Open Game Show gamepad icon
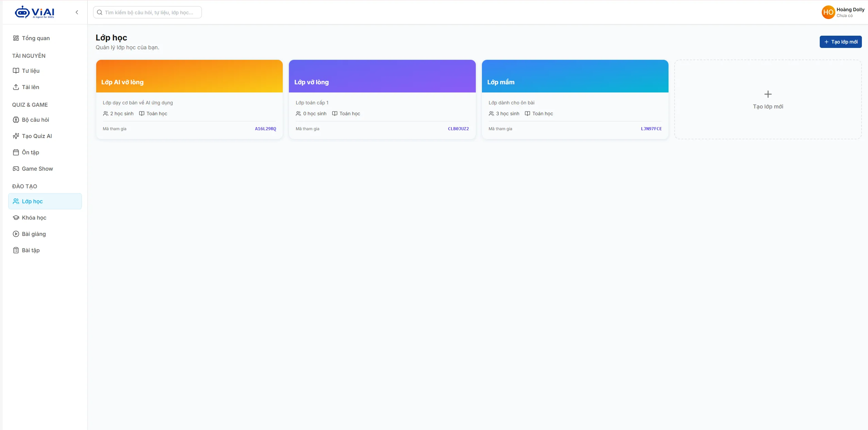Screen dimensions: 868x430 pos(16,169)
